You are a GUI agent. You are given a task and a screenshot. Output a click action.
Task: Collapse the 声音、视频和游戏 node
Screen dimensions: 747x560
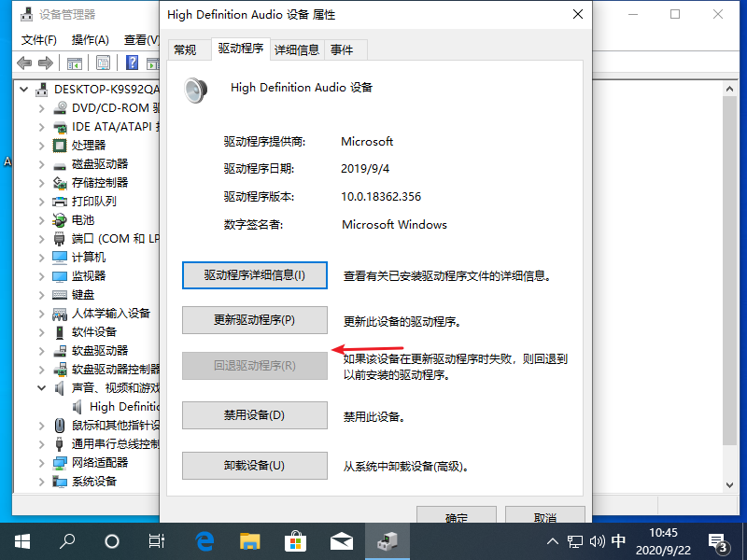(42, 388)
